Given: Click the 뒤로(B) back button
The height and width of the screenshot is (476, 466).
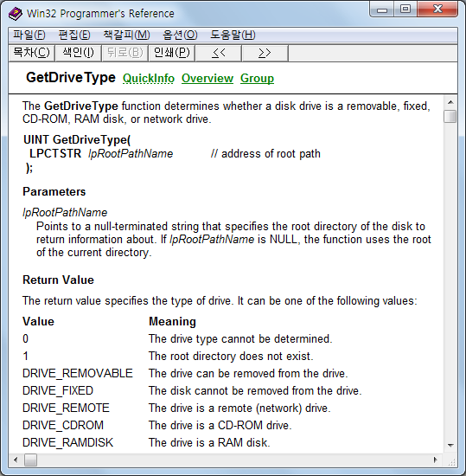Looking at the screenshot, I should pyautogui.click(x=124, y=53).
